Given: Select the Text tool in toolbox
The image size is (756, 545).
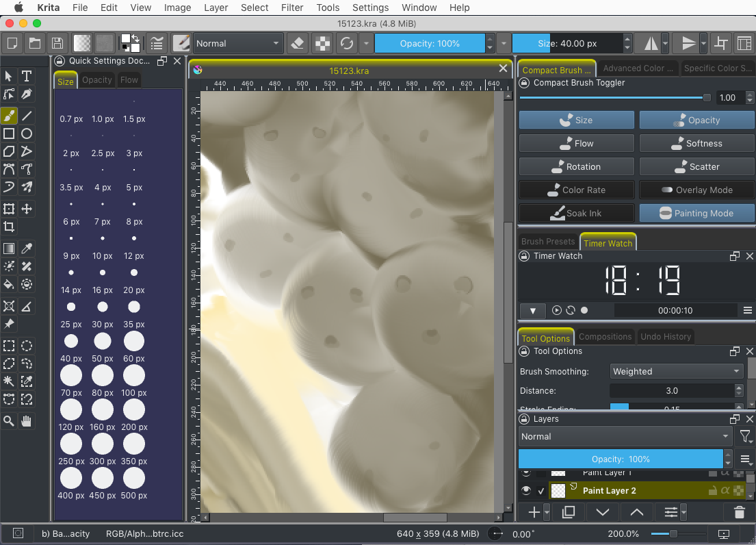Looking at the screenshot, I should tap(27, 76).
